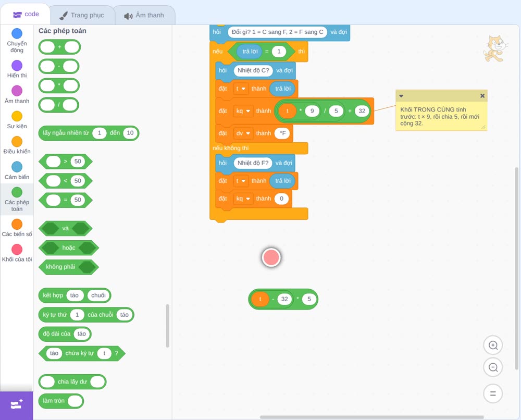The height and width of the screenshot is (420, 521).
Task: Switch to the Trang phục tab
Action: pos(82,15)
